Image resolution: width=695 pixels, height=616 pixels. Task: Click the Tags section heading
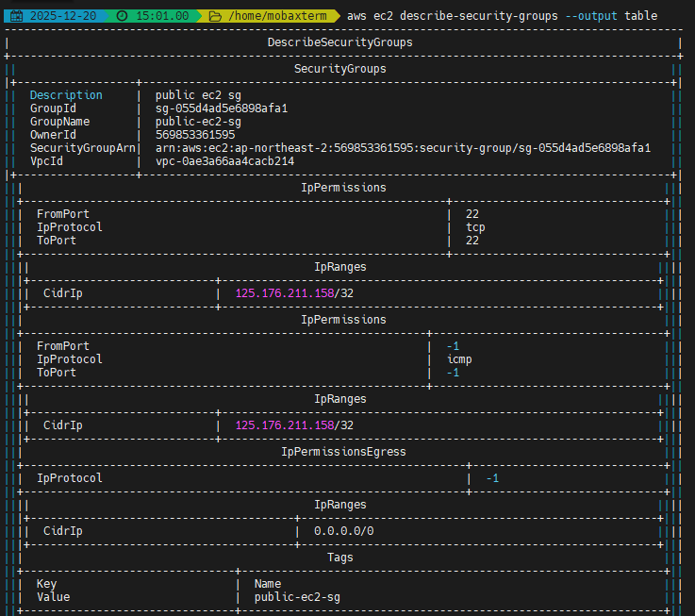(x=340, y=558)
